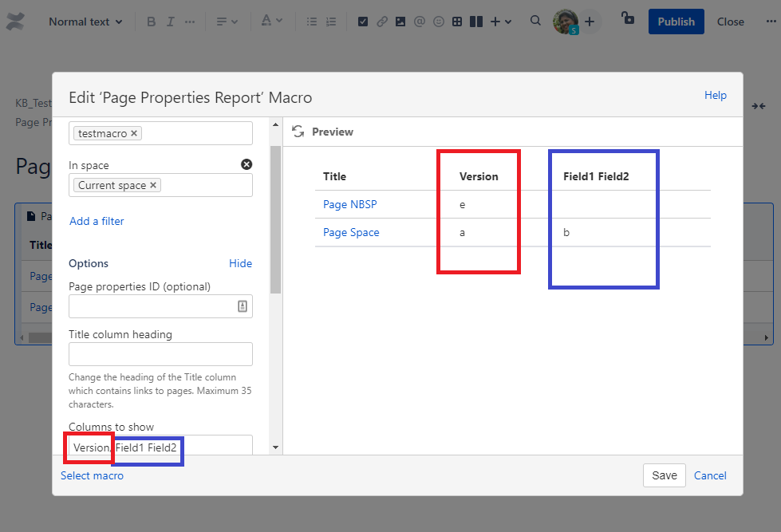Click the Confluence logo icon
The image size is (781, 532).
[x=15, y=22]
